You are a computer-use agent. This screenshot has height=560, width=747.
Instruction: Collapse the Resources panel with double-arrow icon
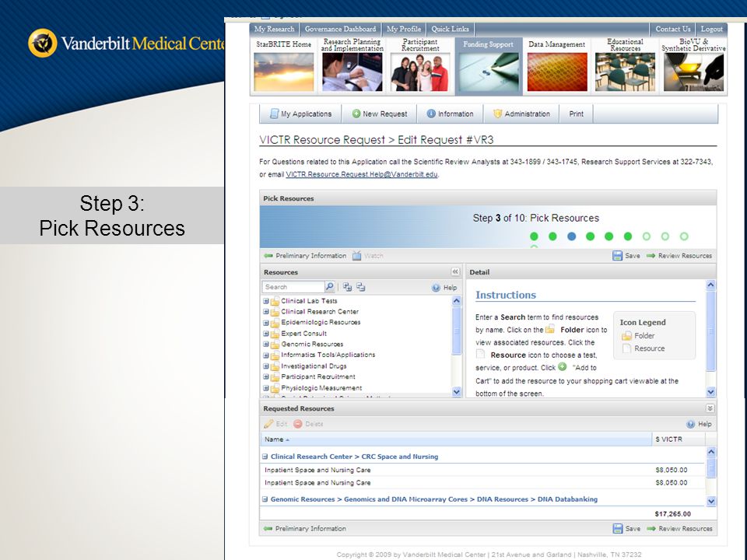point(455,271)
